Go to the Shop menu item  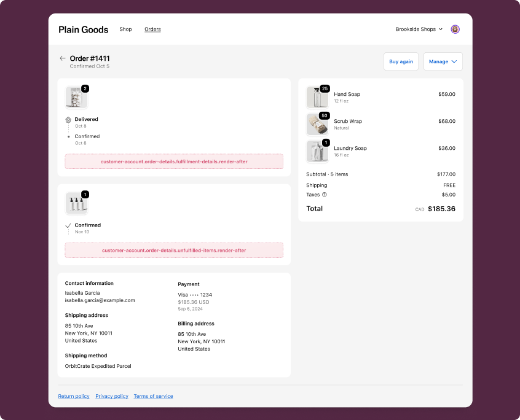[x=125, y=29]
